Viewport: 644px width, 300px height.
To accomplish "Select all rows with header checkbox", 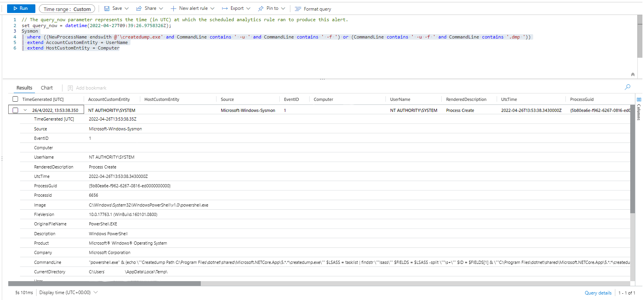I will coord(15,99).
